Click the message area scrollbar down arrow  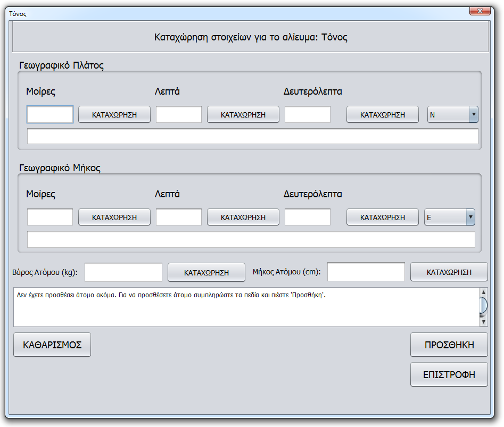[x=483, y=322]
